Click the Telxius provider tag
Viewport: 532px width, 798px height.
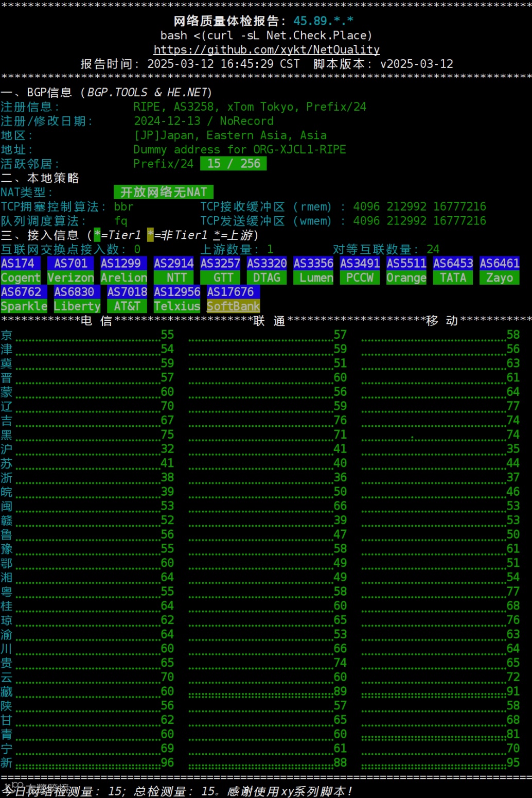click(177, 306)
